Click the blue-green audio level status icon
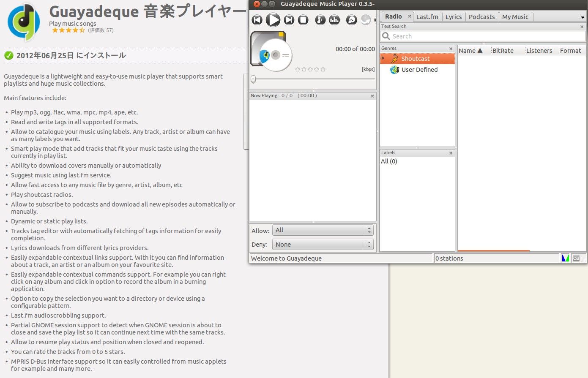Image resolution: width=588 pixels, height=378 pixels. pyautogui.click(x=565, y=258)
